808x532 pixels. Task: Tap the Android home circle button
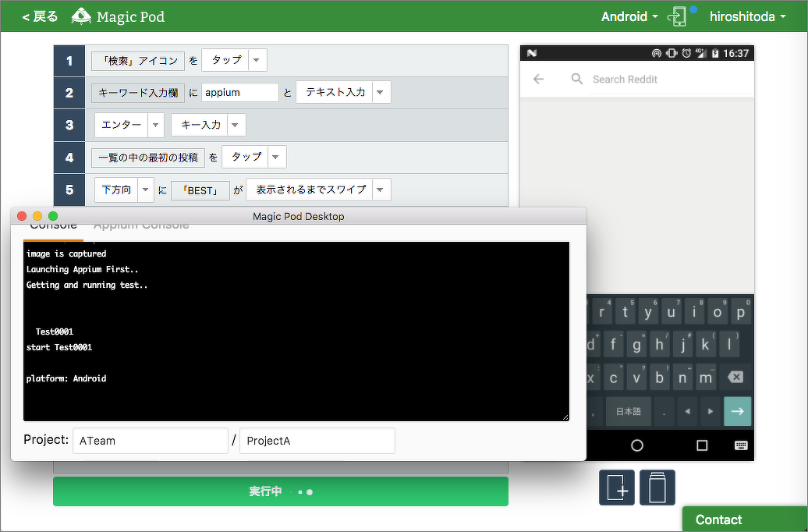pyautogui.click(x=637, y=445)
